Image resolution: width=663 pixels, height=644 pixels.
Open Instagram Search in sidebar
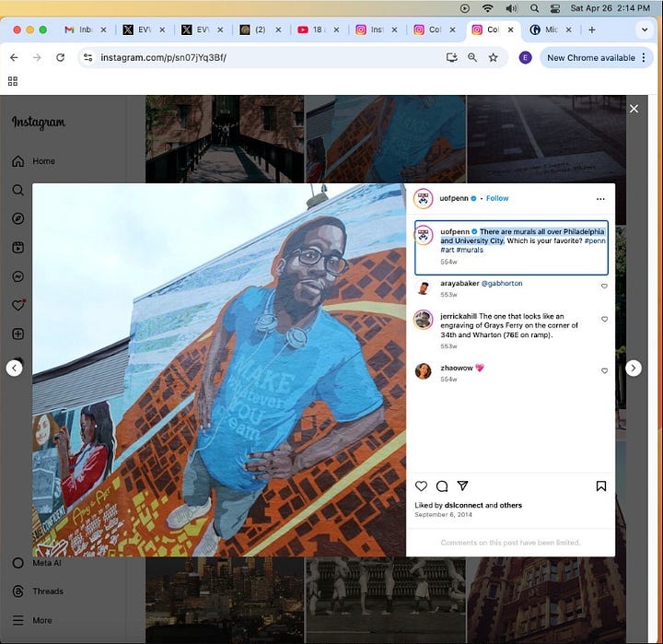click(17, 190)
